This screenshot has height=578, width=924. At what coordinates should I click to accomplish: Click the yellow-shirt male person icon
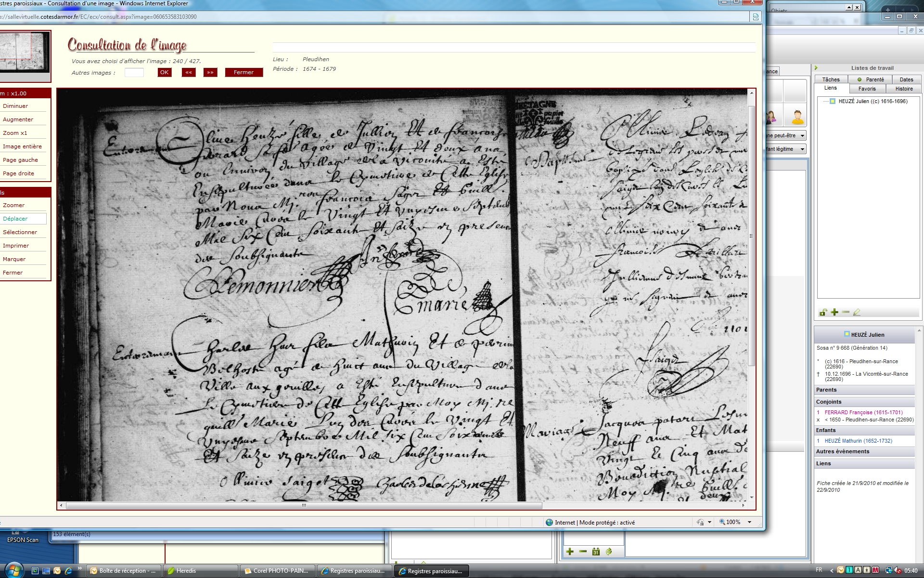tap(797, 117)
